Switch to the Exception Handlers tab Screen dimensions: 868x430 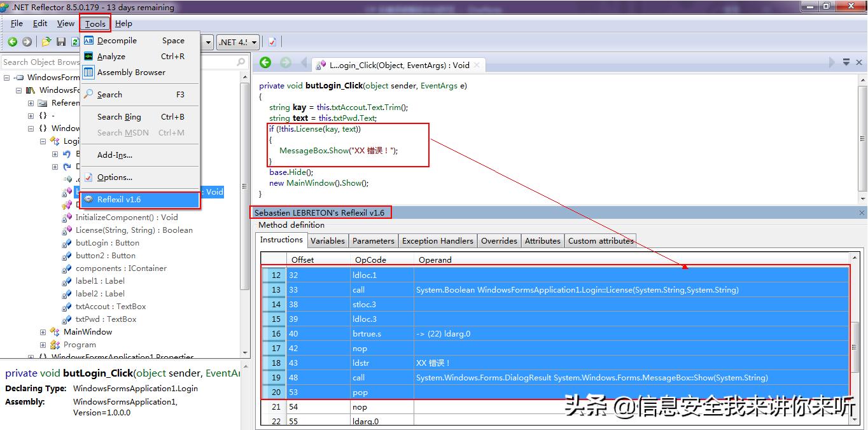pyautogui.click(x=437, y=241)
